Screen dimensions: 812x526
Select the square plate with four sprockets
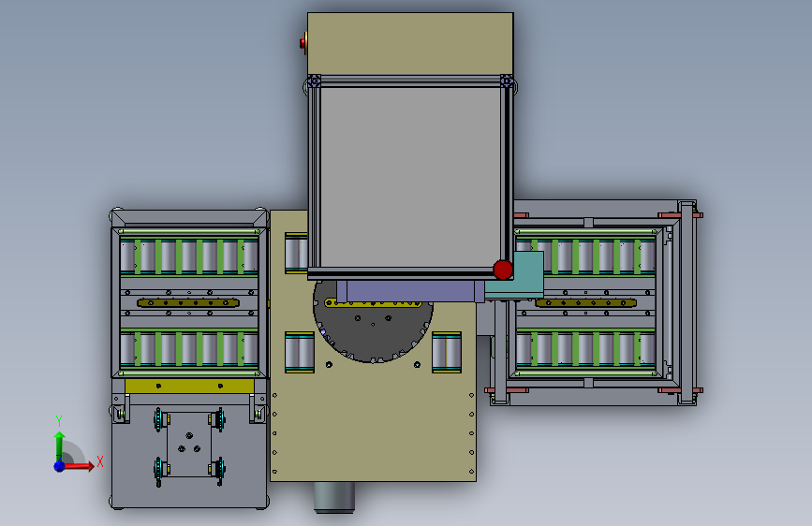(189, 445)
